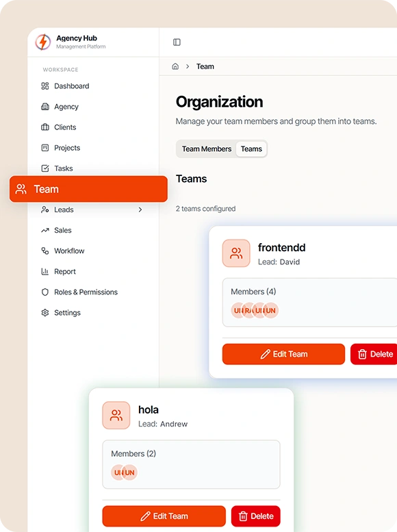Navigate to Clients label

coord(65,127)
